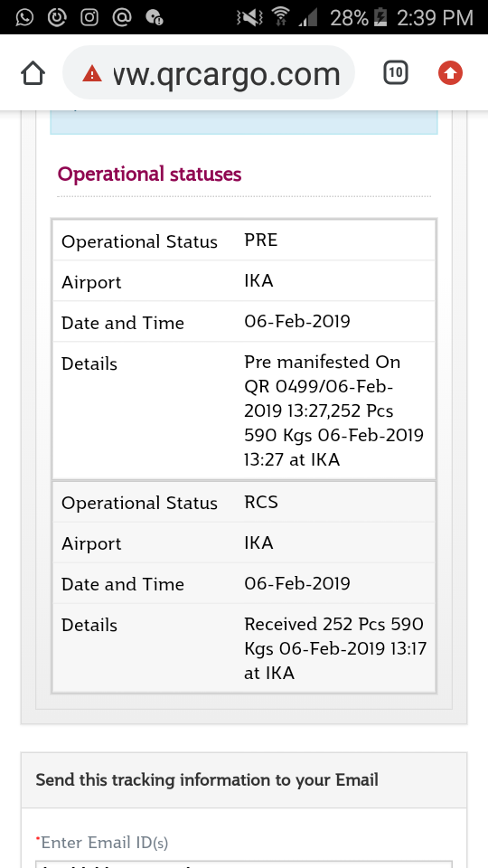Tap the RCS operational status value
This screenshot has width=488, height=868.
click(261, 502)
